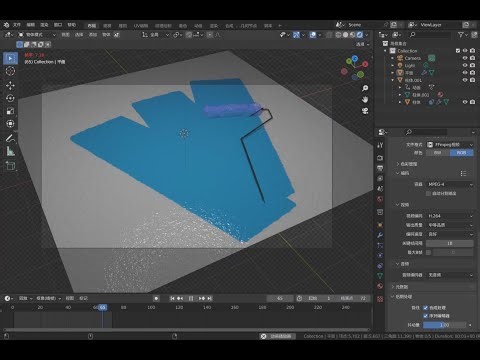Select the Scale tool
This screenshot has height=360, width=480.
click(10, 111)
